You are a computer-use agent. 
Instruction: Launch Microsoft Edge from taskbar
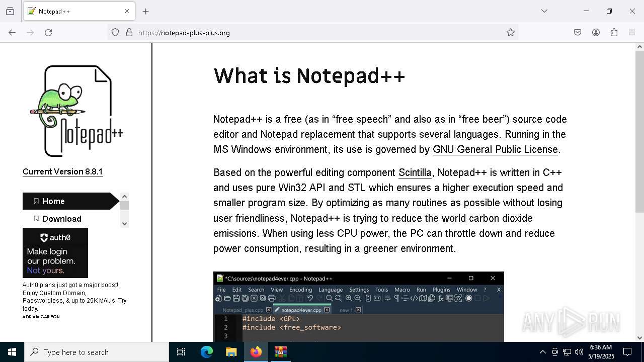point(207,352)
